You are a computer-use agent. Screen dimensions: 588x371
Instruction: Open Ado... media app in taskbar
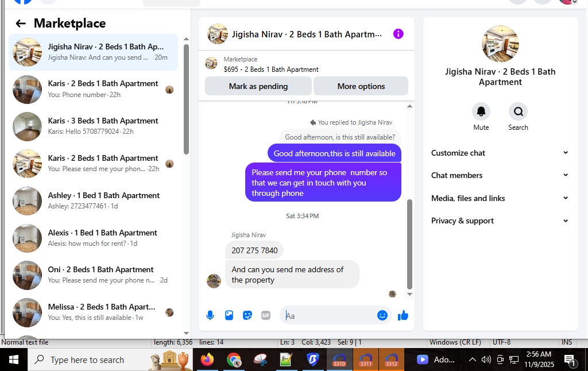[436, 360]
